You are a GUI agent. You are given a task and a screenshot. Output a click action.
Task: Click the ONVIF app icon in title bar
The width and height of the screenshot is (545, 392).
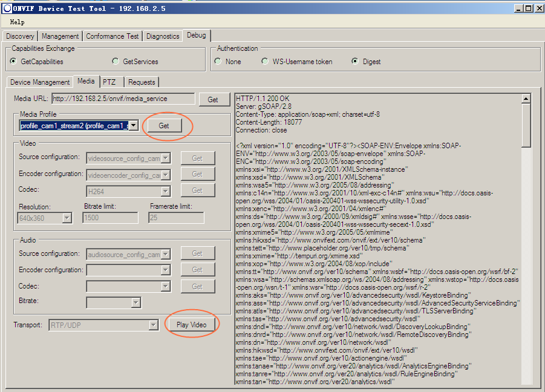(7, 8)
